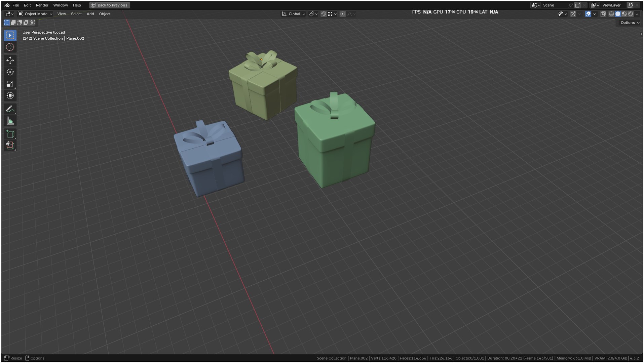
Task: Set selection mode to Invert Existing Selection
Action: 26,23
